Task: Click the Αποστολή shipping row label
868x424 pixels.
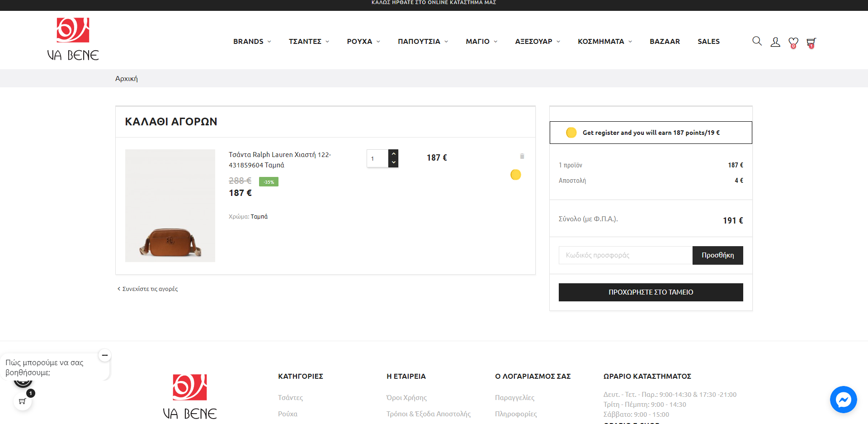Action: pyautogui.click(x=572, y=181)
